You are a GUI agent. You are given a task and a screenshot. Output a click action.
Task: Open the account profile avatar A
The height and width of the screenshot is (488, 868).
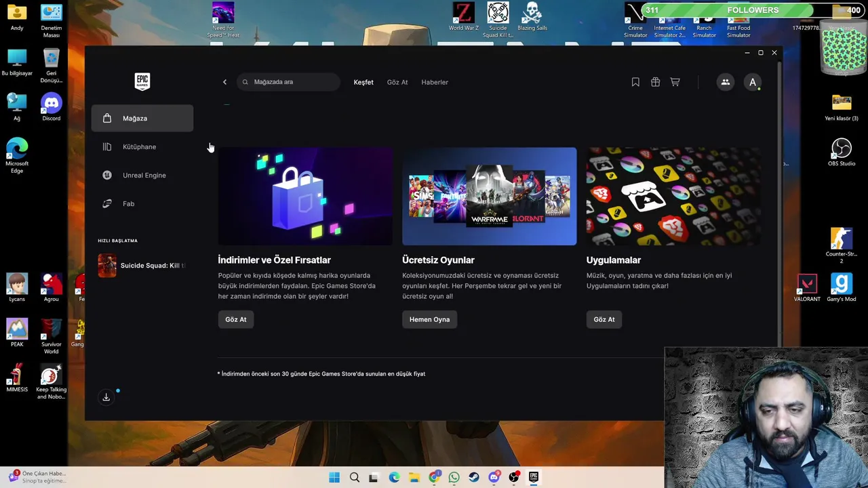pyautogui.click(x=752, y=82)
